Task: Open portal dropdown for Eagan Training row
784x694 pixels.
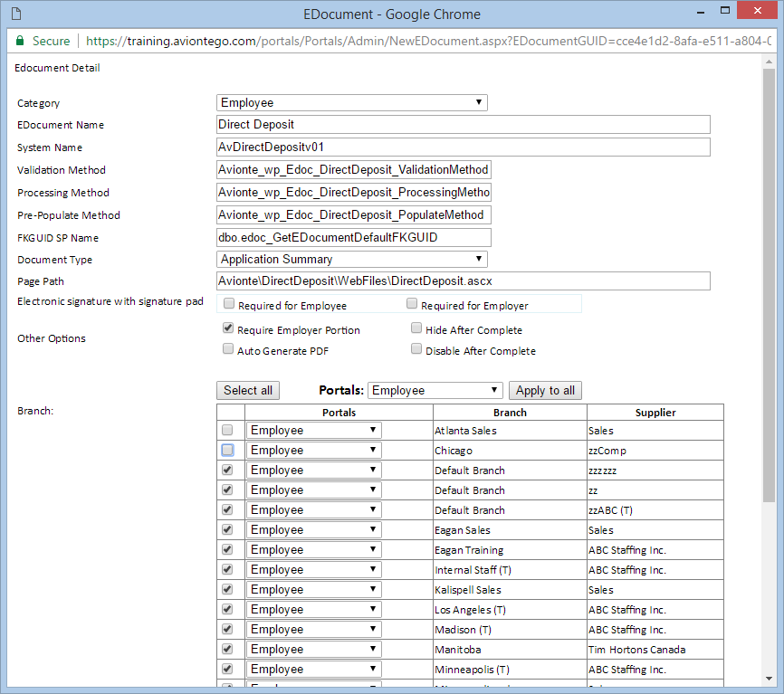Action: coord(313,549)
